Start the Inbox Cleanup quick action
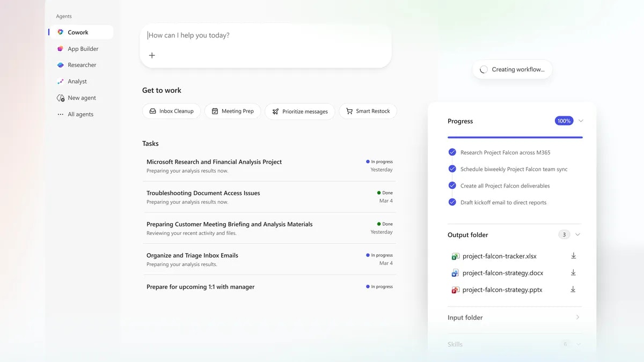 (172, 111)
